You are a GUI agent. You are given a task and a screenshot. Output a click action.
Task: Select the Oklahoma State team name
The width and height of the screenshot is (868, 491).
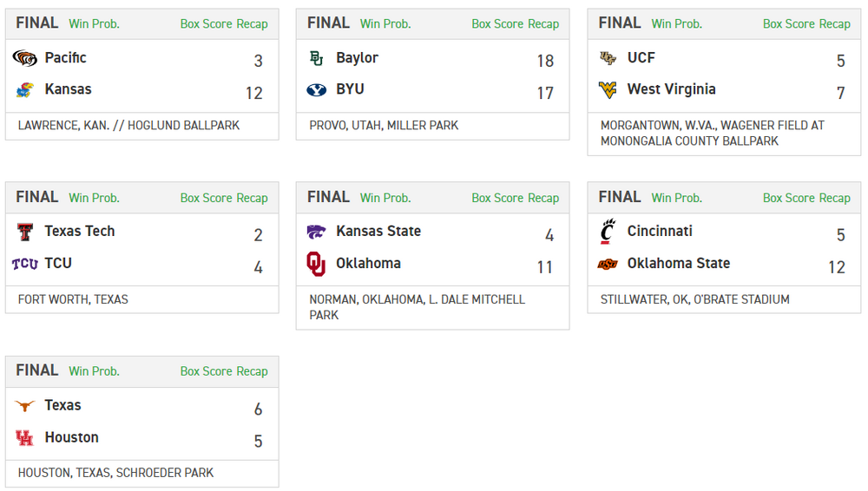[678, 263]
